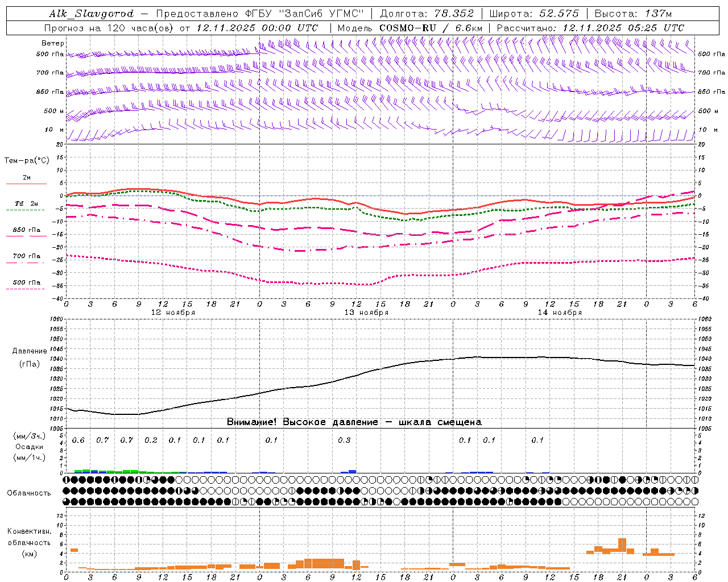Click the 500 гПа temperature legend label

(27, 282)
